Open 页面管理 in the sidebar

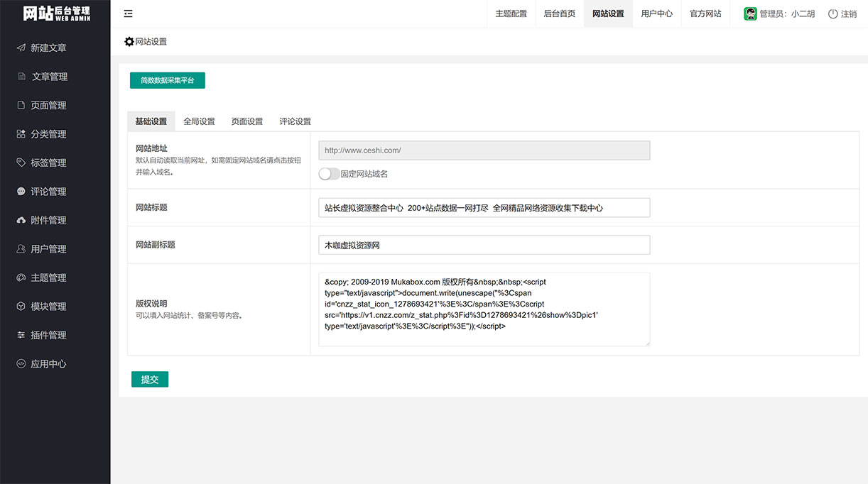point(50,105)
